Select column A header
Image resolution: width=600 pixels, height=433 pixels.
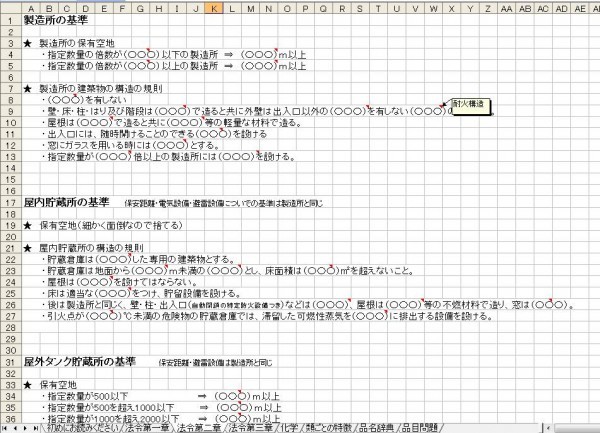click(x=31, y=8)
